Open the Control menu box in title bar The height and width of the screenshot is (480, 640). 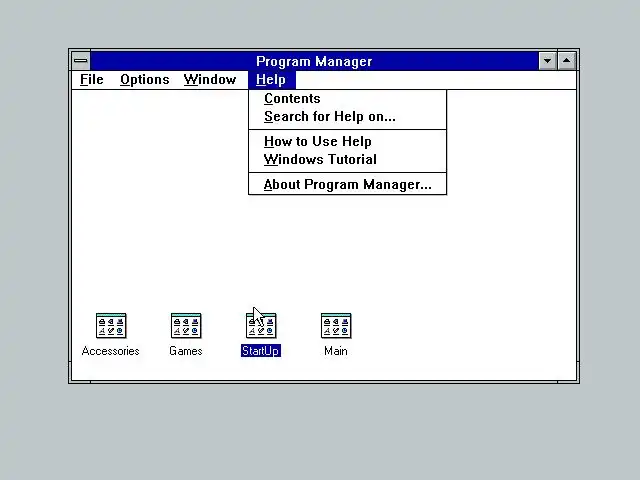[81, 61]
